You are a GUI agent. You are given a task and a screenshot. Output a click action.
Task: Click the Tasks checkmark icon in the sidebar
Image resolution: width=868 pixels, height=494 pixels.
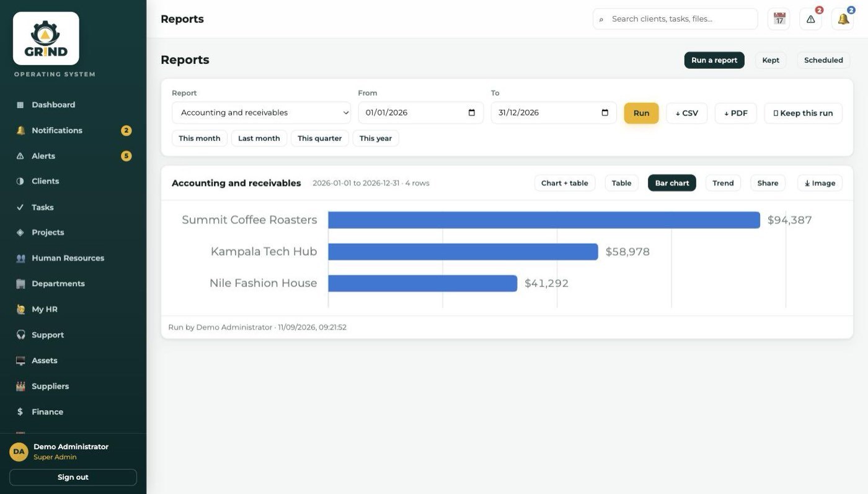[20, 207]
